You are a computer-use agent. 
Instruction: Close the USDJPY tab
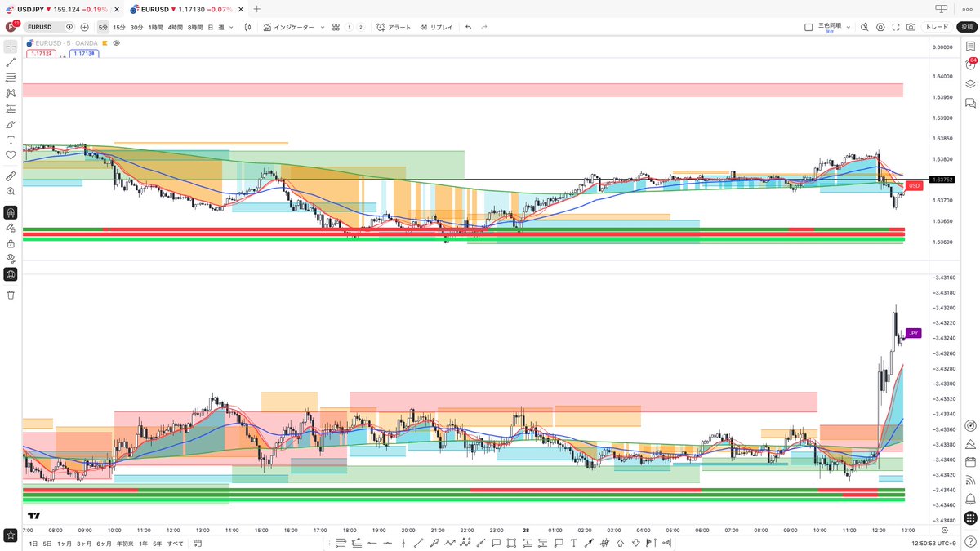[115, 9]
